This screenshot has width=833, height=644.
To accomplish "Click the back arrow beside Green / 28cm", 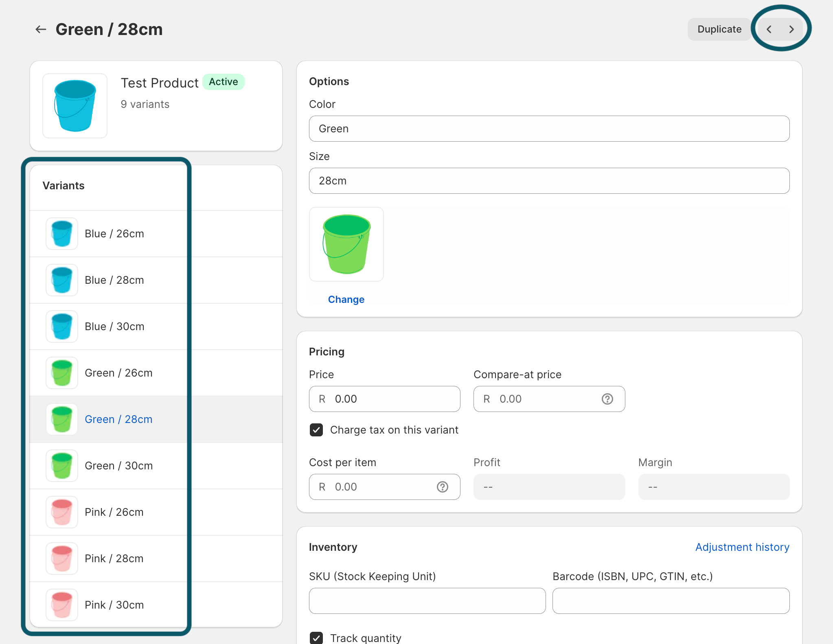I will 41,29.
